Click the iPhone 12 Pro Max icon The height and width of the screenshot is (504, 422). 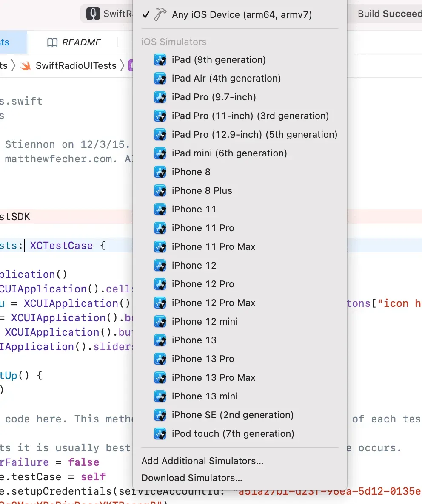[160, 303]
